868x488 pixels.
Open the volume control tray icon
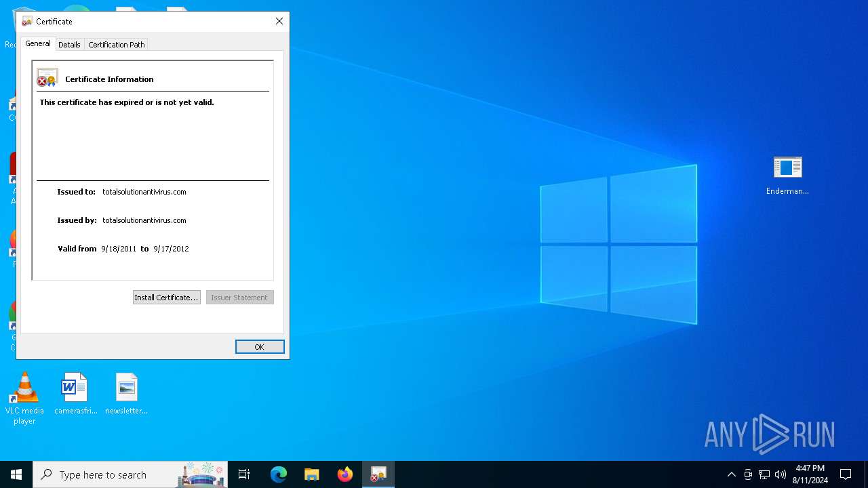pos(781,474)
